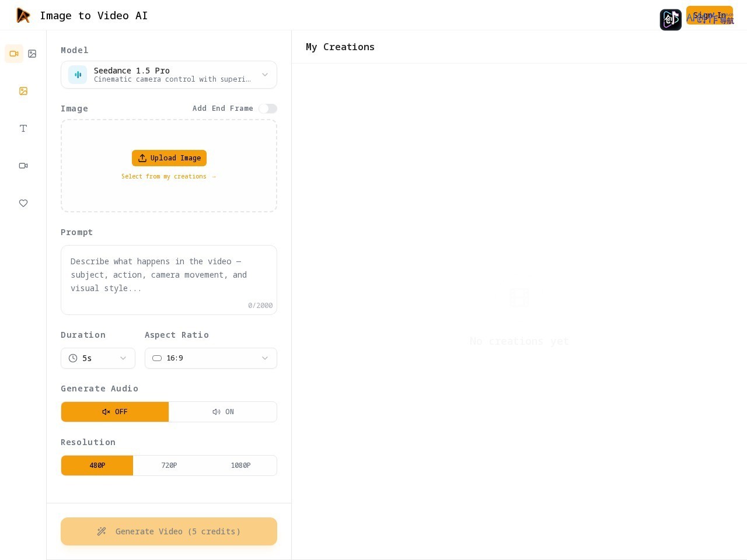Open the lower video camera sidebar icon
Screen dimensions: 747x560
pos(23,166)
